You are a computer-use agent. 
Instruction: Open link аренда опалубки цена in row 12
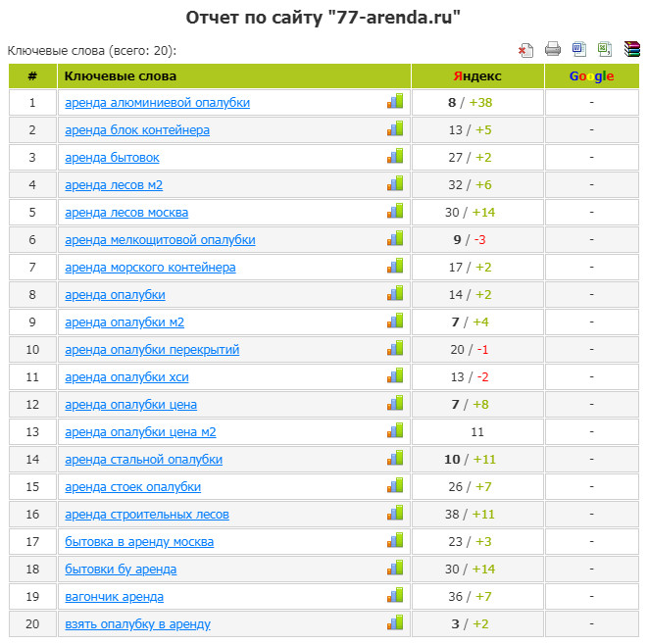pos(130,405)
